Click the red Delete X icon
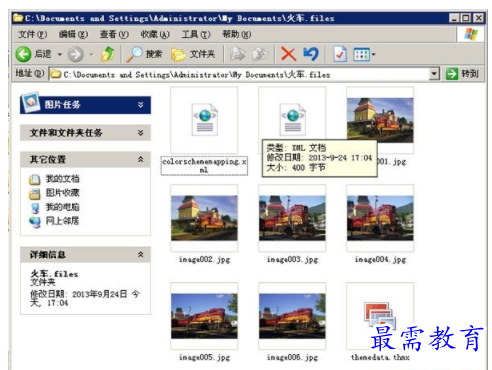This screenshot has width=492, height=370. [288, 54]
